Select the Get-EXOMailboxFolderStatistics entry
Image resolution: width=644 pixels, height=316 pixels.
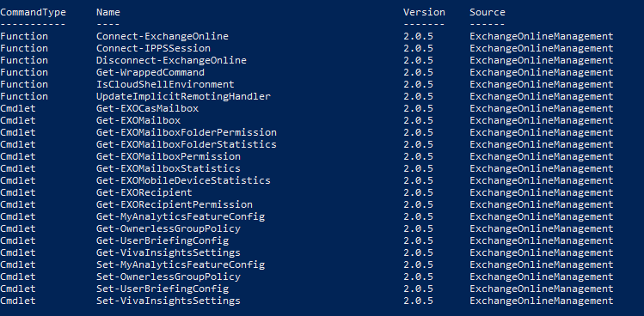187,144
